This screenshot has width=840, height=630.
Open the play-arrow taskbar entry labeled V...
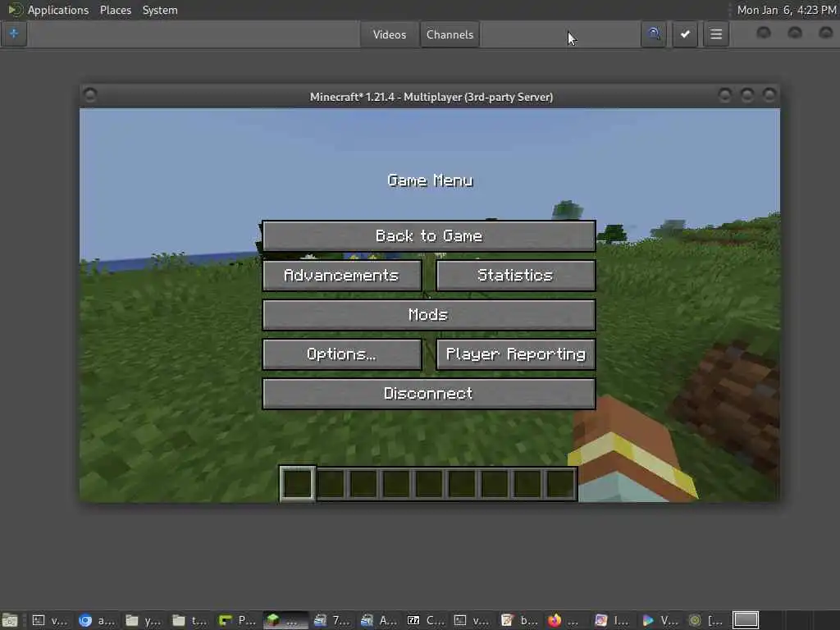pos(660,620)
